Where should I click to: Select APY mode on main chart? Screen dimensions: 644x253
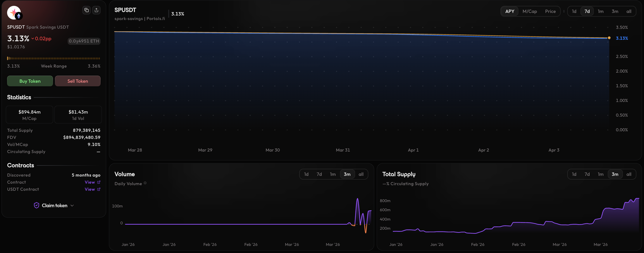509,11
